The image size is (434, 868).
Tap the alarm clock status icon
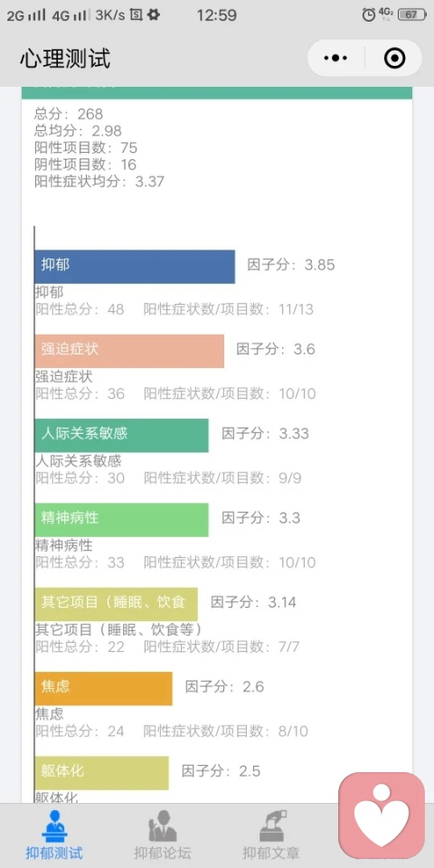[369, 15]
